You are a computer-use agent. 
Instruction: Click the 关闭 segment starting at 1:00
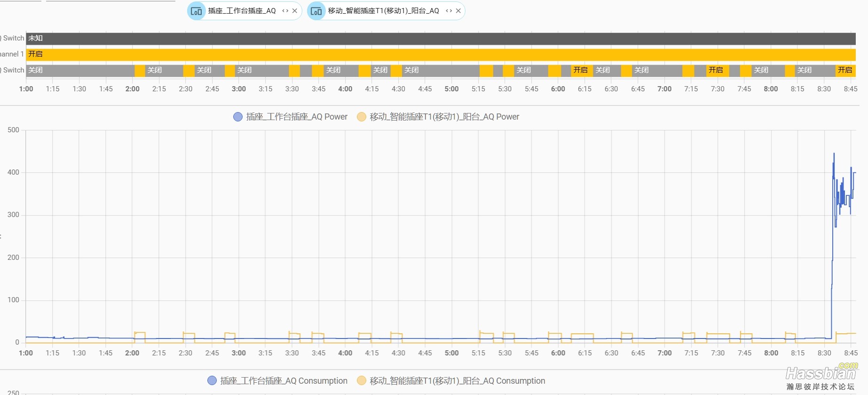tap(80, 71)
